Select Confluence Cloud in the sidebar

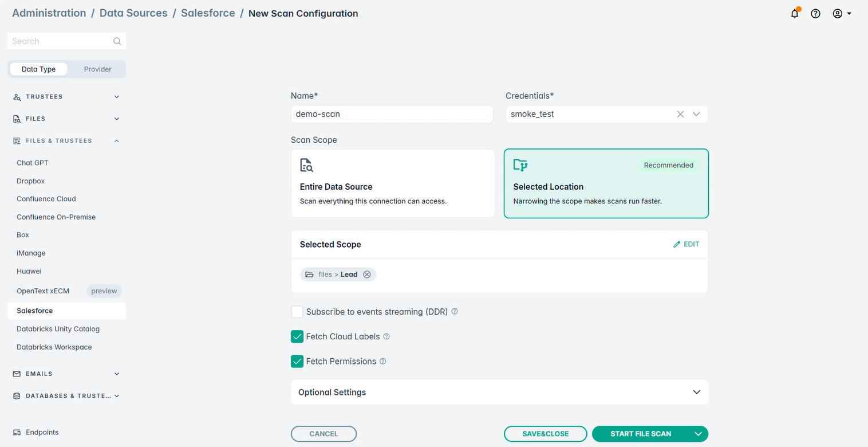pos(46,199)
